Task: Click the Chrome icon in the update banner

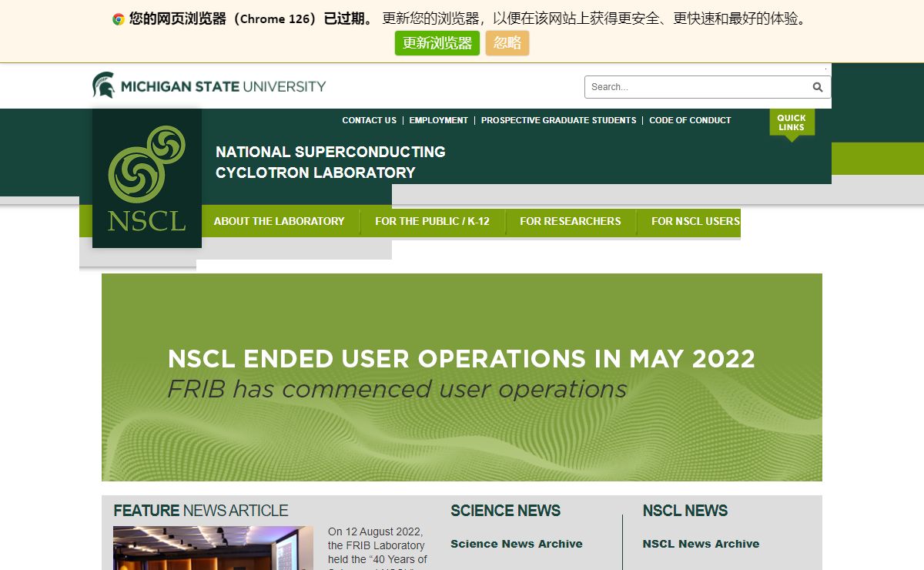Action: [x=119, y=19]
